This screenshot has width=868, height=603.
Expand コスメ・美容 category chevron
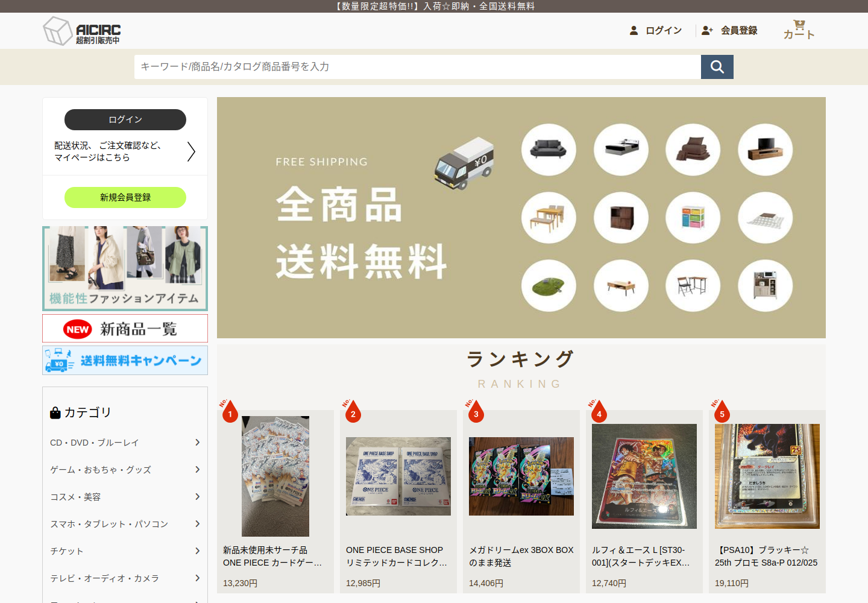[197, 497]
